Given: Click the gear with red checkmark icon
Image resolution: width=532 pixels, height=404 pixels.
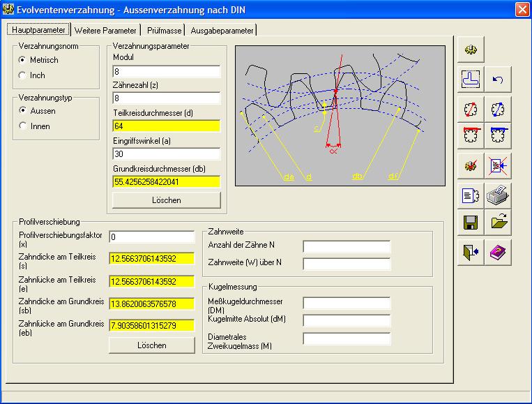Looking at the screenshot, I should coord(471,165).
